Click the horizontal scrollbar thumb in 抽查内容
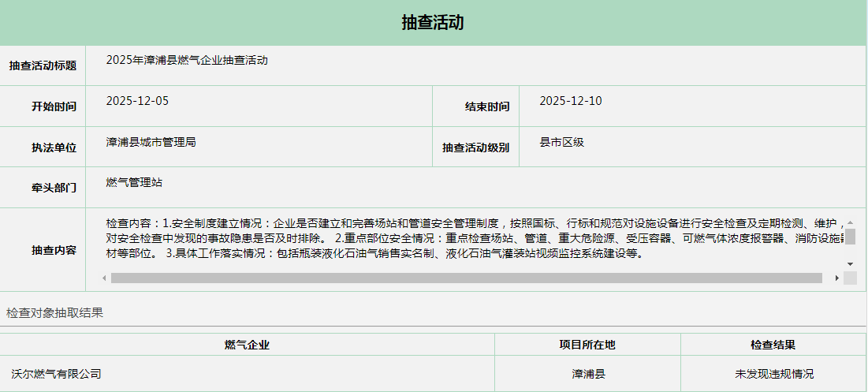Viewport: 868px width, 392px height. click(465, 278)
